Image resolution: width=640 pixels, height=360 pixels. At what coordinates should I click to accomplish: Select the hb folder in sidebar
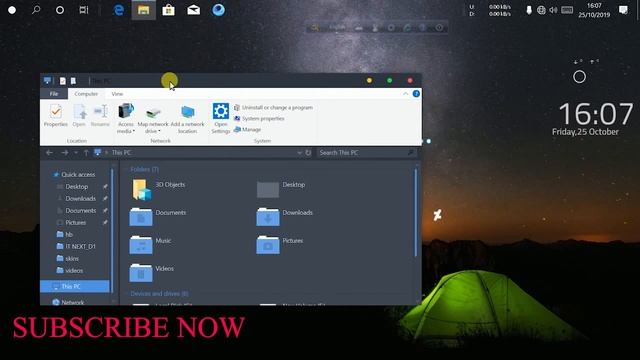[x=65, y=234]
